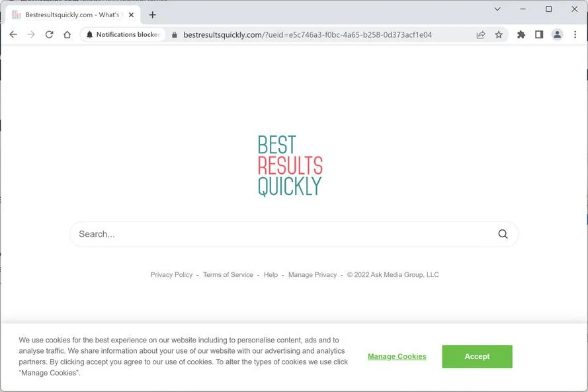
Task: Open a new tab with plus button
Action: (x=153, y=15)
